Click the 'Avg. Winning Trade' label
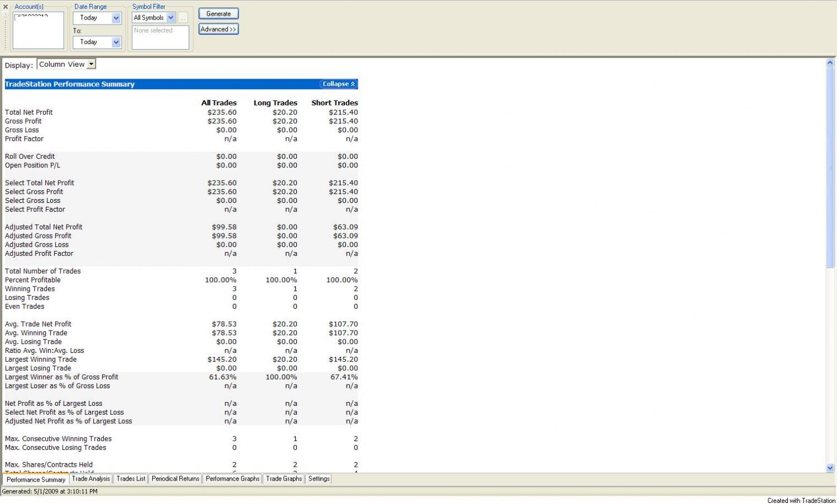This screenshot has width=837, height=504. coord(36,333)
